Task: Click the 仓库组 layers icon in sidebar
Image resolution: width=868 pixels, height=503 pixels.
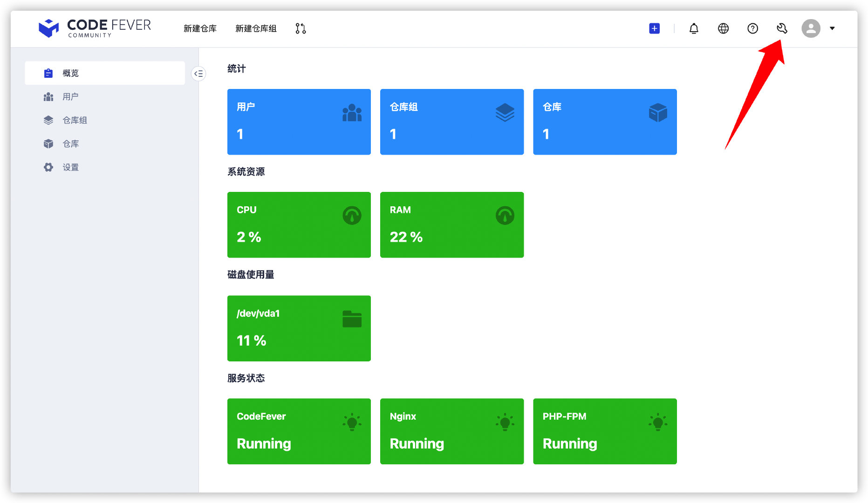Action: point(48,120)
